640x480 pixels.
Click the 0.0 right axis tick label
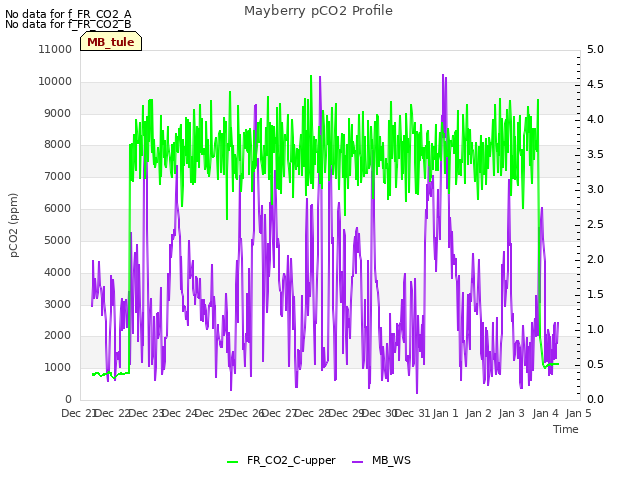coord(595,399)
